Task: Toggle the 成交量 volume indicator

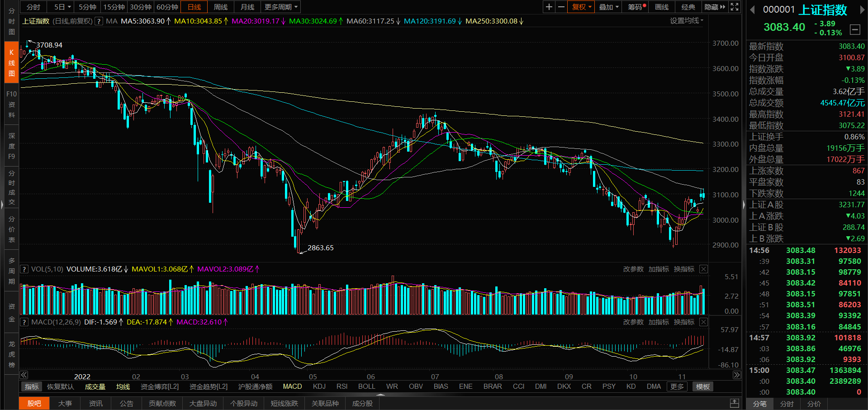Action: [95, 386]
